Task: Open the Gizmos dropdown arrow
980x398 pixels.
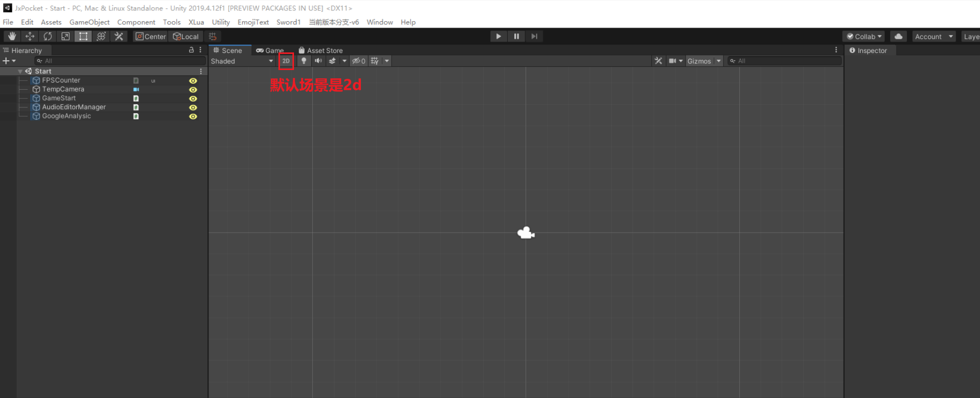Action: click(719, 61)
